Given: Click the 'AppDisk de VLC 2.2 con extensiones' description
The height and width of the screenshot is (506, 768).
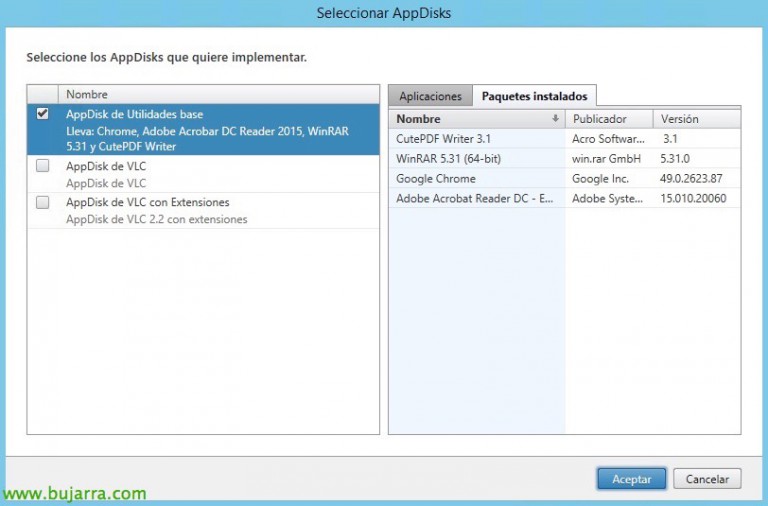Looking at the screenshot, I should point(157,219).
